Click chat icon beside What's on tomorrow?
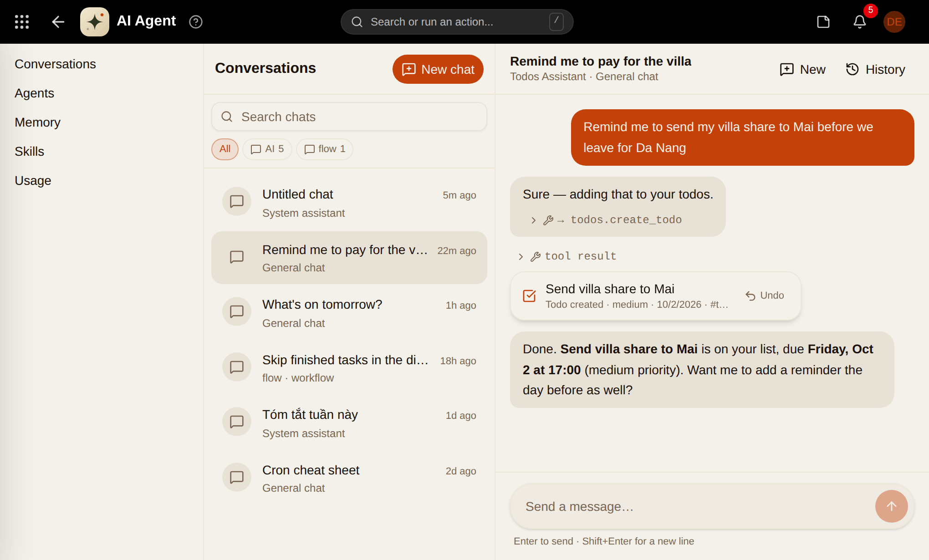Screen dimensions: 929x560 (x=237, y=311)
